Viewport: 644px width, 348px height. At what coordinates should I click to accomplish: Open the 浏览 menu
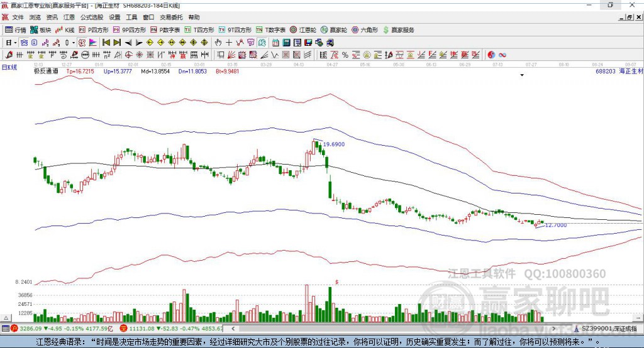click(x=35, y=17)
